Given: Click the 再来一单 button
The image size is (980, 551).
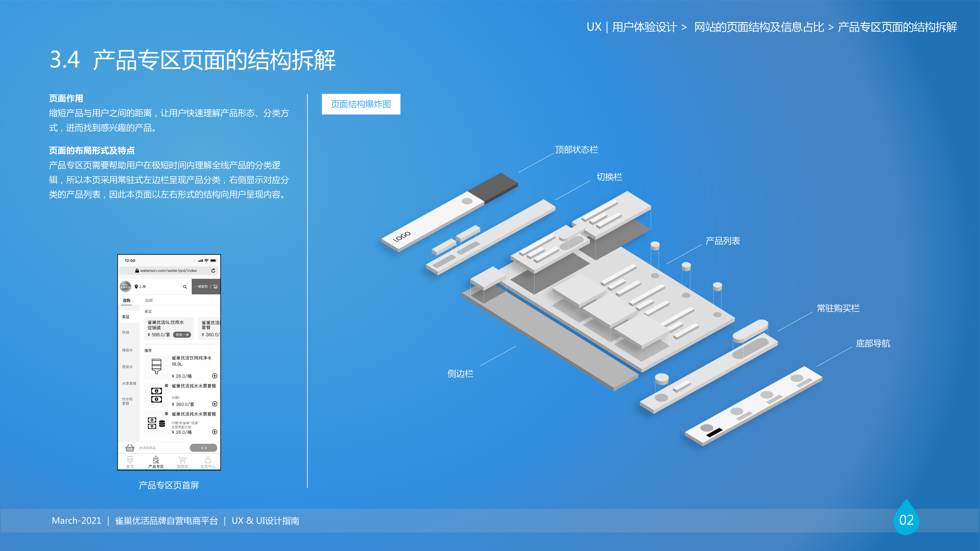Looking at the screenshot, I should 182,335.
